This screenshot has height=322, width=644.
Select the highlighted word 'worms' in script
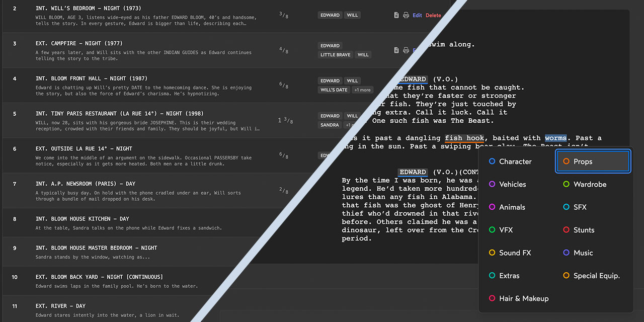point(555,138)
